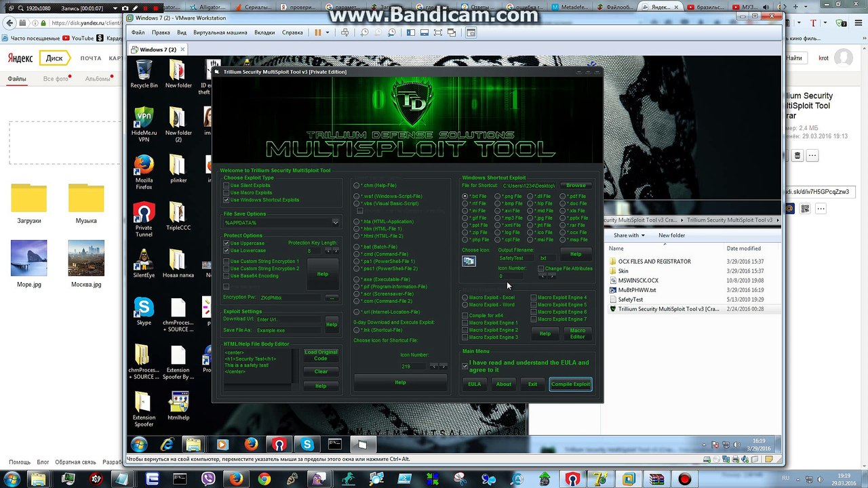868x488 pixels.
Task: Uncheck Use Windows Shortcut Exploits
Action: pyautogui.click(x=226, y=200)
